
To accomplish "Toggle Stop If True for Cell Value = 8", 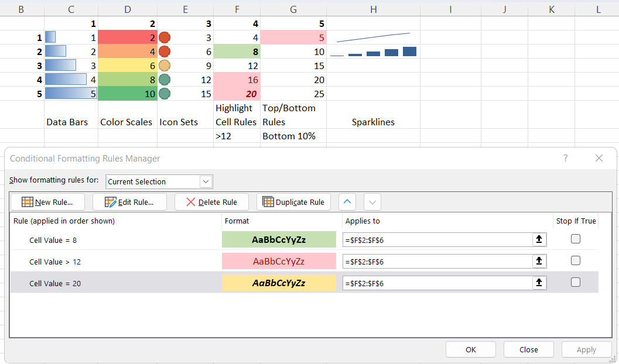I will 576,239.
